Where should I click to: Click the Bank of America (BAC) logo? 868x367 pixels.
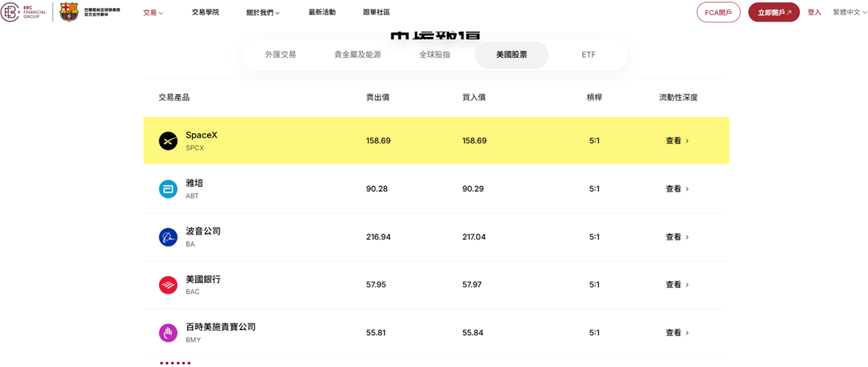(168, 284)
